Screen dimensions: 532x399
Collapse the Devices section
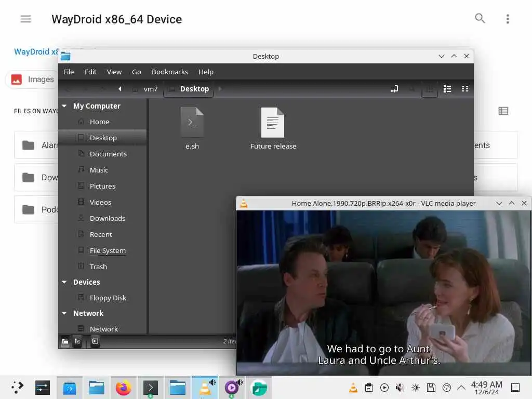pos(64,282)
